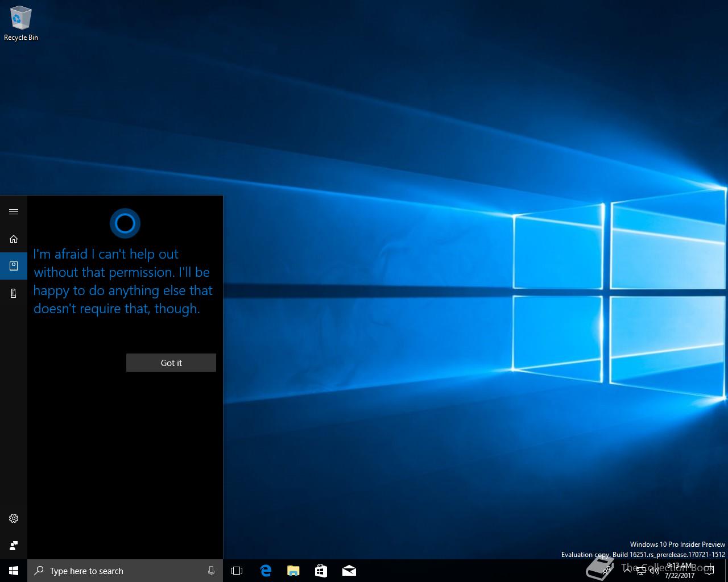Screen dimensions: 728x582
Task: Click the Got it button
Action: [171, 363]
